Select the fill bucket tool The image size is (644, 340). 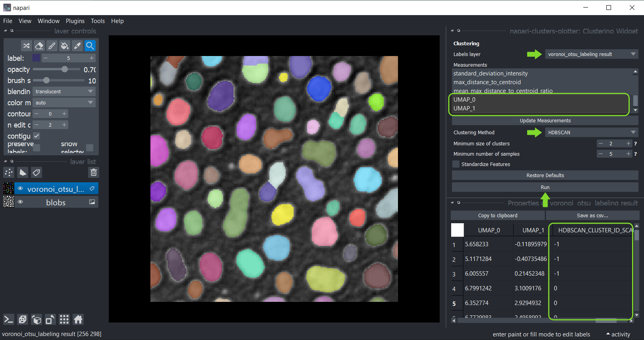pos(65,46)
